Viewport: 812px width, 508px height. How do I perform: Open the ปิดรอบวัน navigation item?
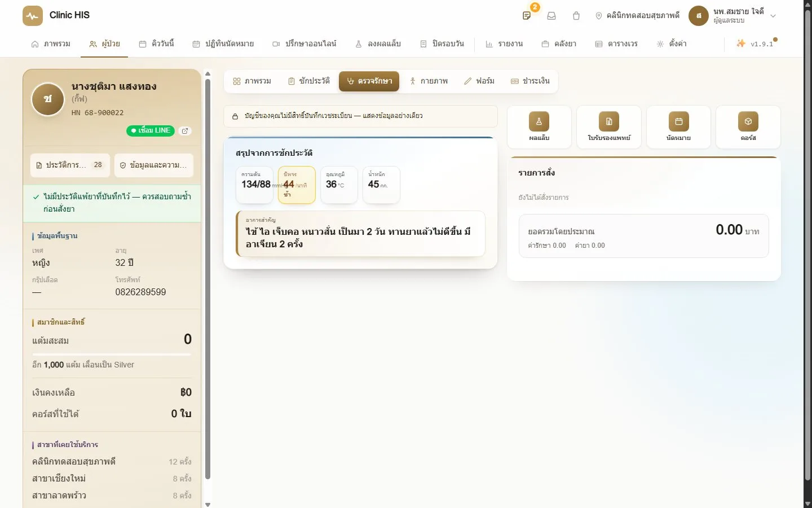tap(442, 44)
